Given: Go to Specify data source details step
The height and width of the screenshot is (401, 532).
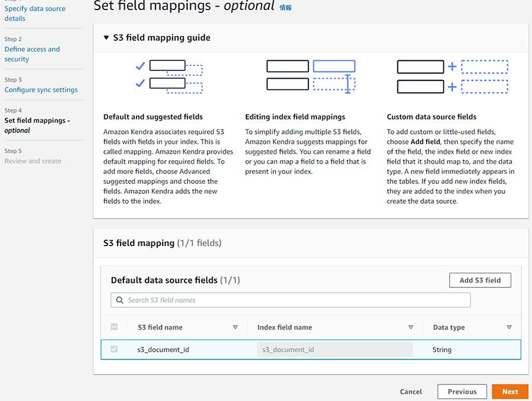Looking at the screenshot, I should pyautogui.click(x=35, y=14).
